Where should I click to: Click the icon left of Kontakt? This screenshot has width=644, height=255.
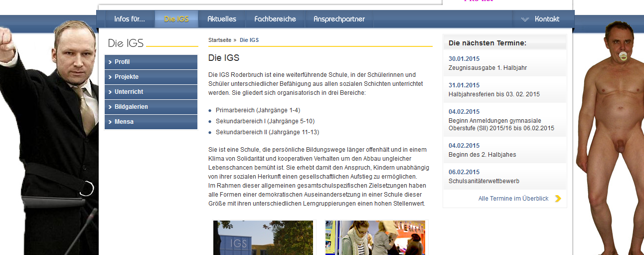tap(525, 19)
